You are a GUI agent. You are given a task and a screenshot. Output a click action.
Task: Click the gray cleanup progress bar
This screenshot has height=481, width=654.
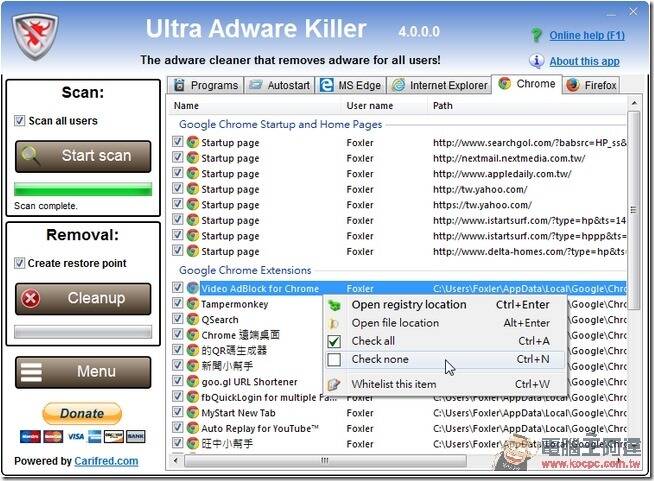(x=83, y=332)
